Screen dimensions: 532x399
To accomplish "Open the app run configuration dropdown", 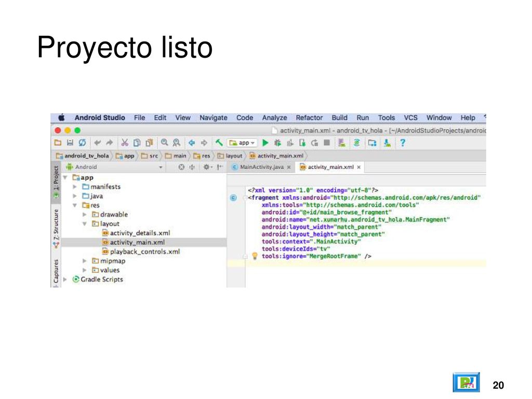I will tap(242, 143).
